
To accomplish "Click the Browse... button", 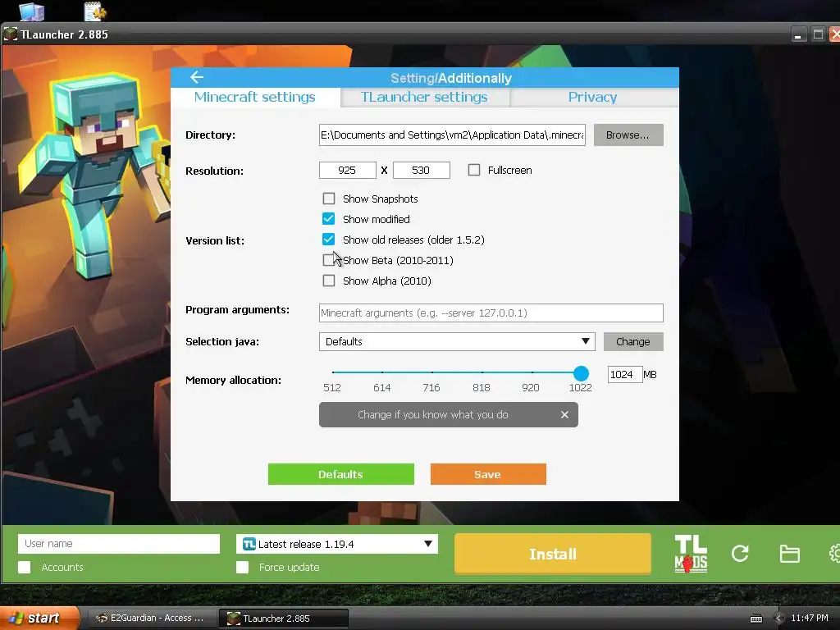I will [x=628, y=135].
